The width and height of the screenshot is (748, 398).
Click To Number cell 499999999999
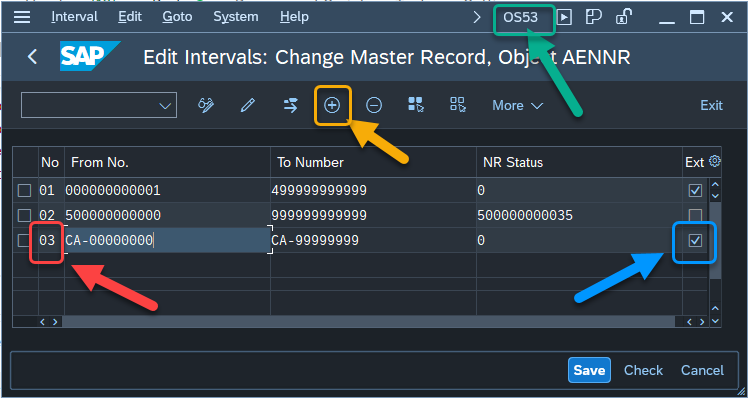[373, 191]
